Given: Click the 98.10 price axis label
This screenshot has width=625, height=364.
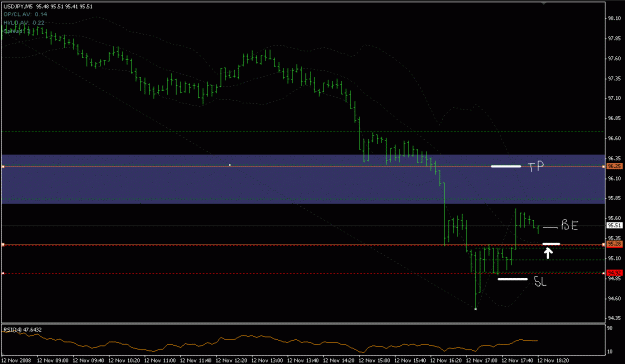Looking at the screenshot, I should (x=614, y=18).
